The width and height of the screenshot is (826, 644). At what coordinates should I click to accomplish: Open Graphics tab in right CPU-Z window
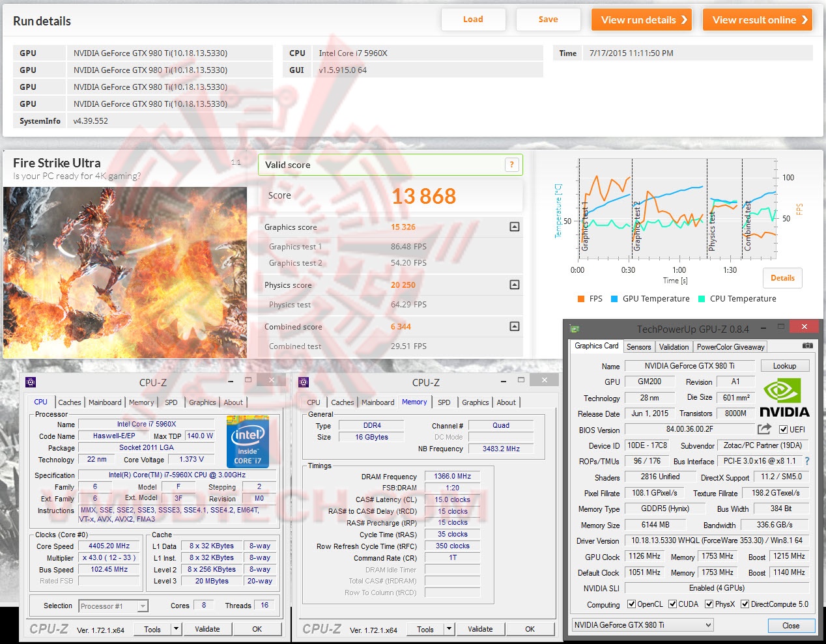pos(476,402)
